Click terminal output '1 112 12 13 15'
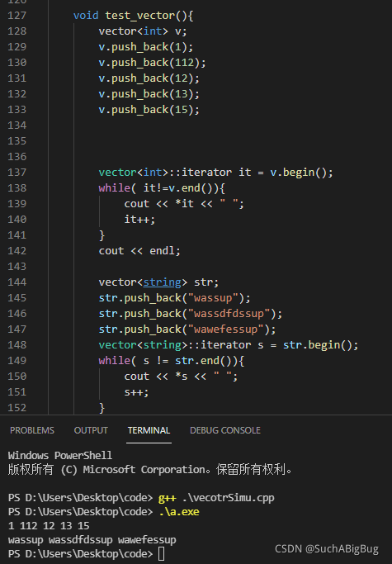 click(49, 526)
